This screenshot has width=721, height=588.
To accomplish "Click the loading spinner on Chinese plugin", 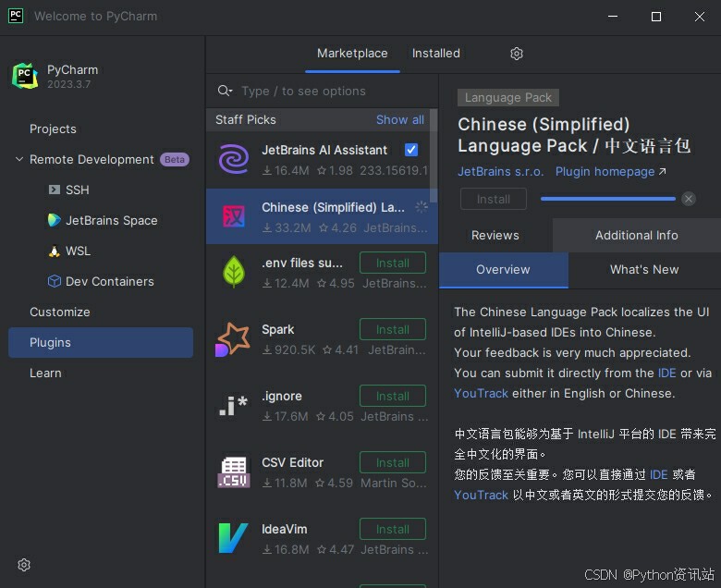I will (422, 207).
